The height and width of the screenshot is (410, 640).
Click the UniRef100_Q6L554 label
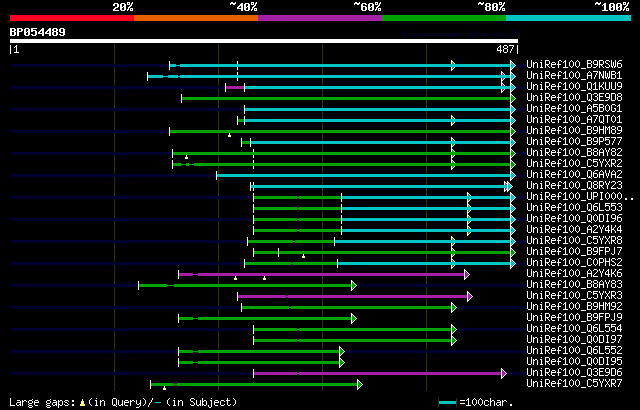[x=574, y=329]
